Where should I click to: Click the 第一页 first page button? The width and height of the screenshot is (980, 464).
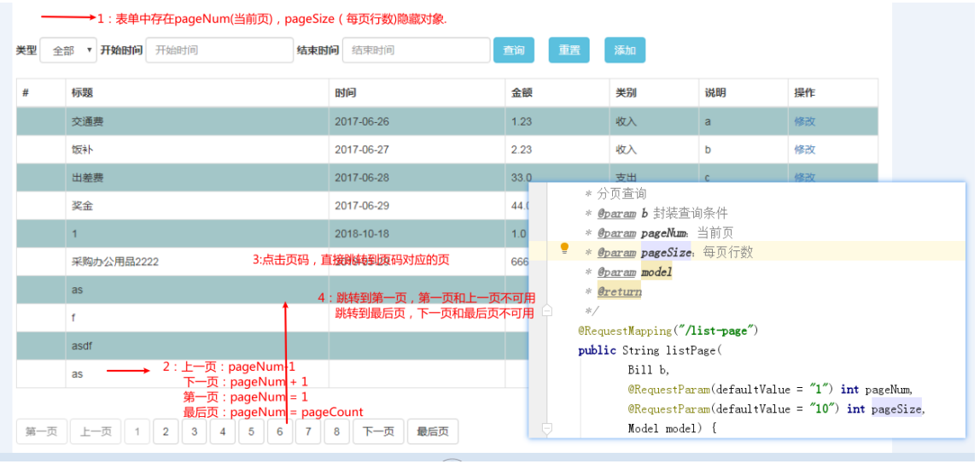[x=41, y=432]
